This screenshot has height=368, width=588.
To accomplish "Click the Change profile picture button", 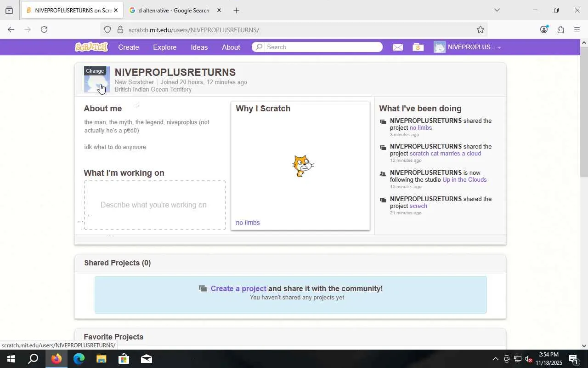I will point(95,71).
